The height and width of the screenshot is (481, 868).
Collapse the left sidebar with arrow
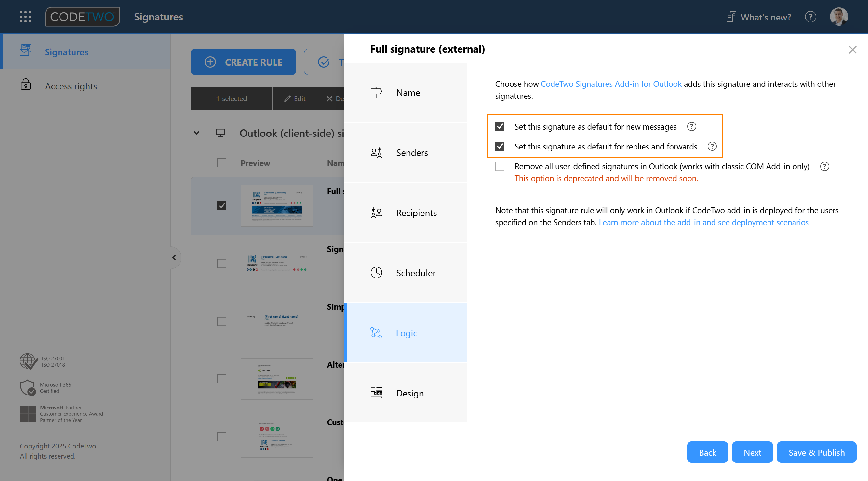174,258
